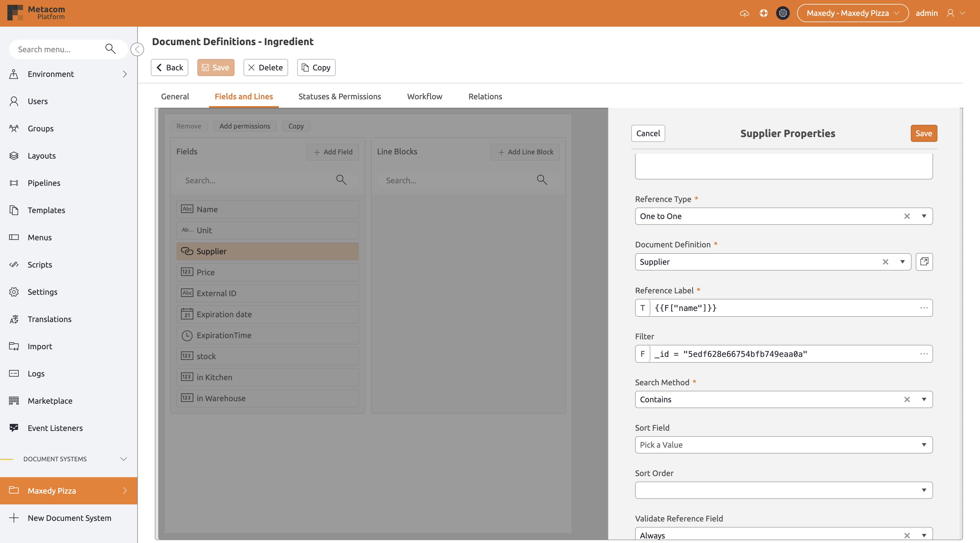Open the Sort Order dropdown
Image resolution: width=980 pixels, height=543 pixels.
[784, 490]
